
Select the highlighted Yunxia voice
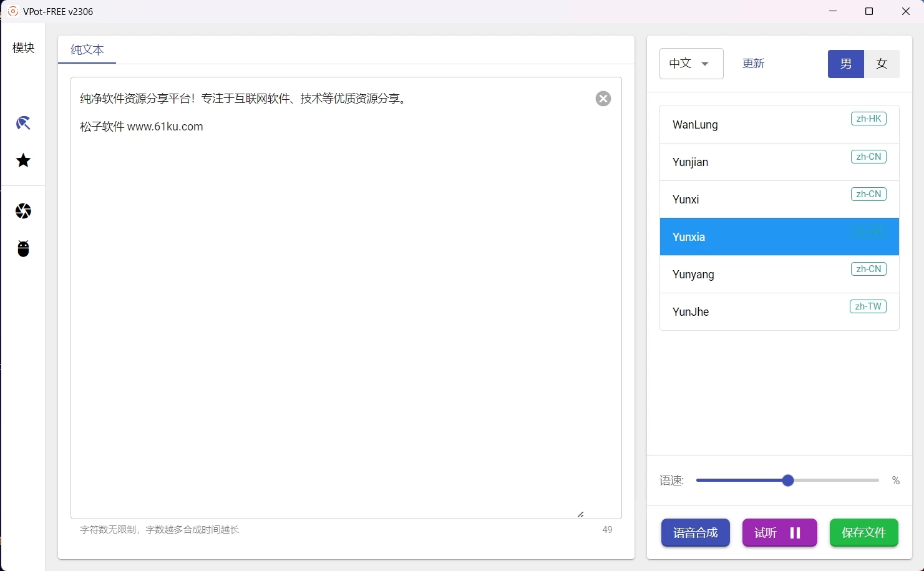pyautogui.click(x=779, y=237)
